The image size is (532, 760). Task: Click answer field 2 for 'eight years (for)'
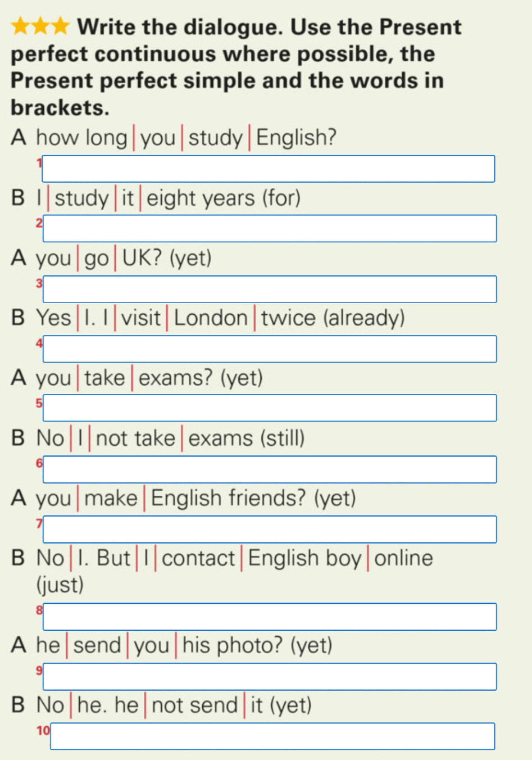270,229
